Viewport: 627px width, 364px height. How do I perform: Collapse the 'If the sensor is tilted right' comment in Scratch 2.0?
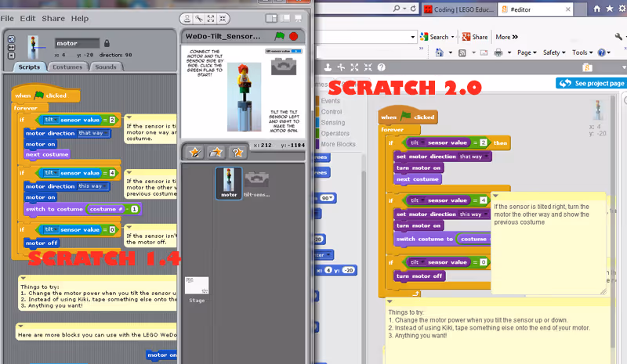495,196
